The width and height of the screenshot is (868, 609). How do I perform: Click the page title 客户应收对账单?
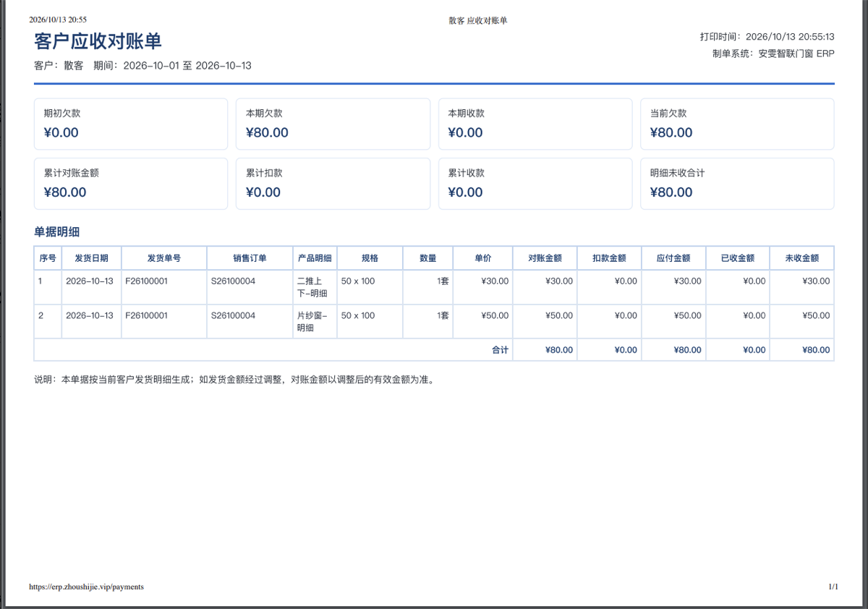coord(98,41)
